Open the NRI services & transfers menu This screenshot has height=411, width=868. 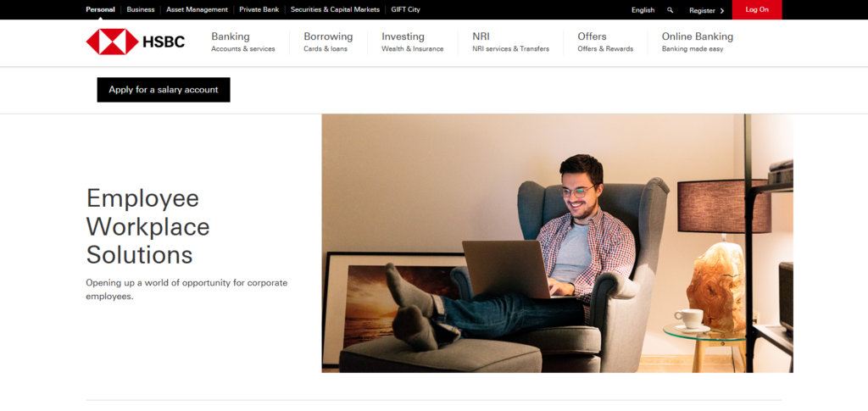510,42
